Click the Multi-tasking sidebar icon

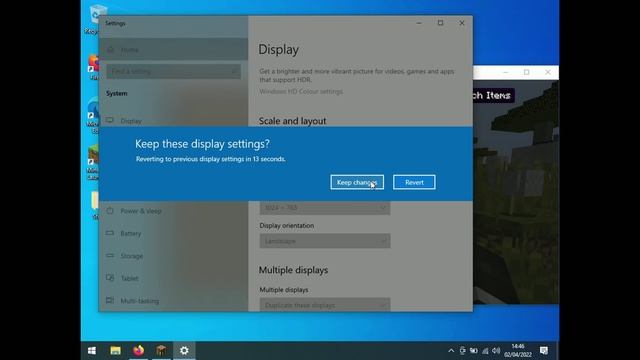coord(110,300)
